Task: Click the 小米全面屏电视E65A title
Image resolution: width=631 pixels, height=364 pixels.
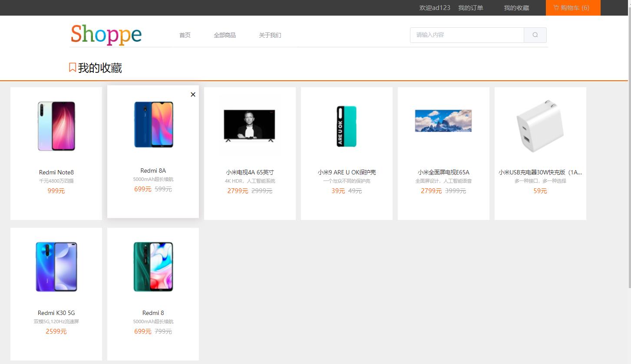Action: tap(443, 172)
